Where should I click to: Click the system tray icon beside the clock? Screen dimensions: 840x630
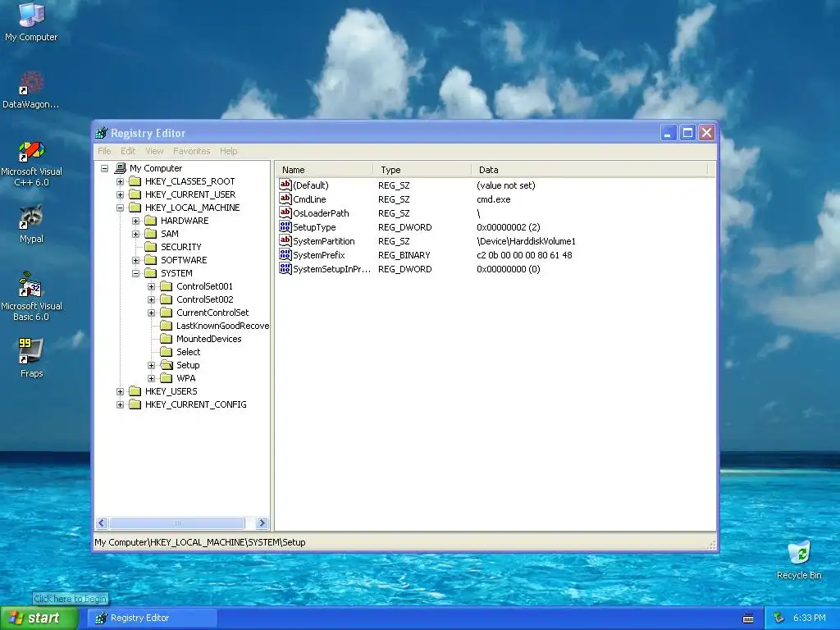tap(779, 618)
